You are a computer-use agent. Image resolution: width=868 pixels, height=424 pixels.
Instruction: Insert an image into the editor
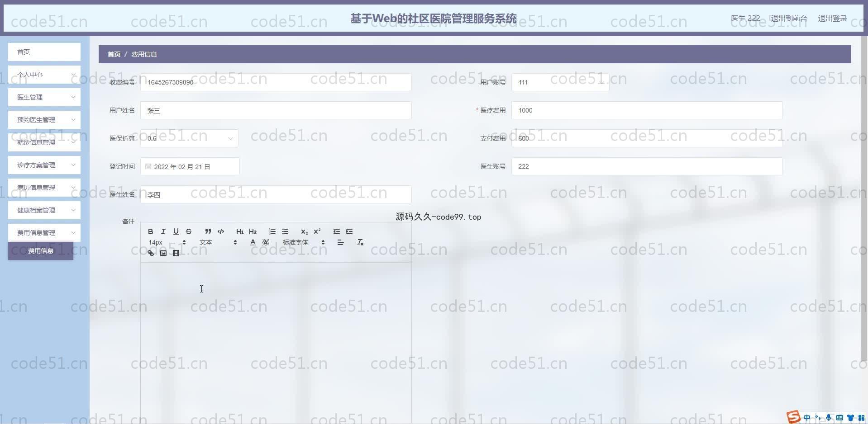tap(163, 253)
